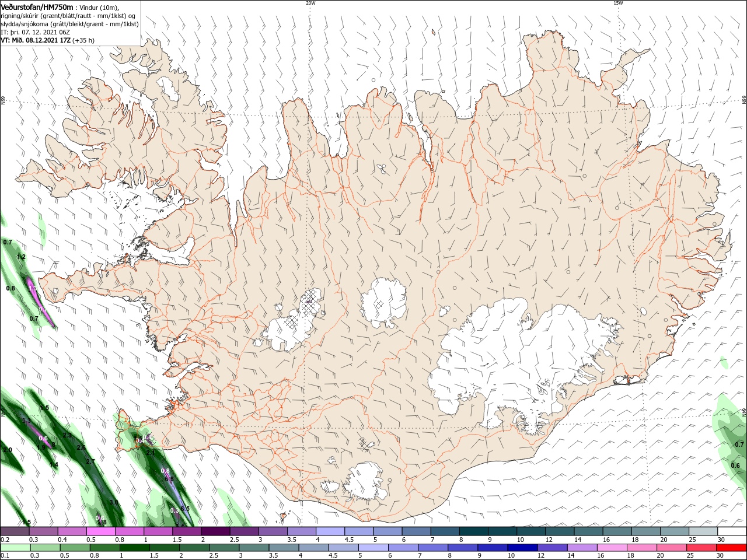Click the grey-teal 16 legend swatch
Viewport: 747px width, 560px height.
pyautogui.click(x=617, y=531)
